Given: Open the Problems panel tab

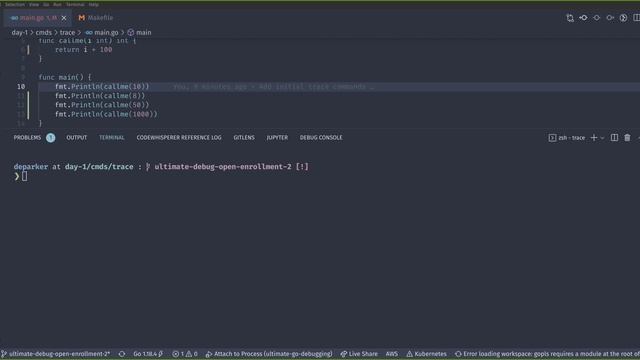Looking at the screenshot, I should click(27, 138).
